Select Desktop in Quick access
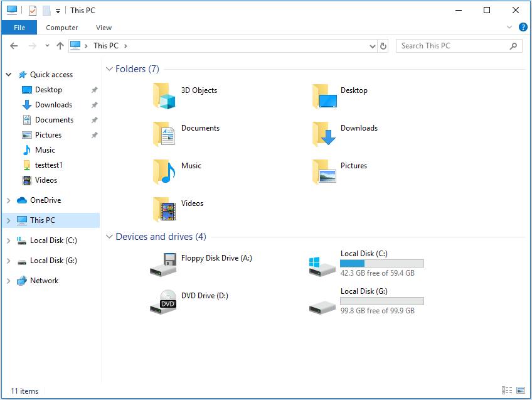Screen dimensions: 532x400 tap(48, 90)
